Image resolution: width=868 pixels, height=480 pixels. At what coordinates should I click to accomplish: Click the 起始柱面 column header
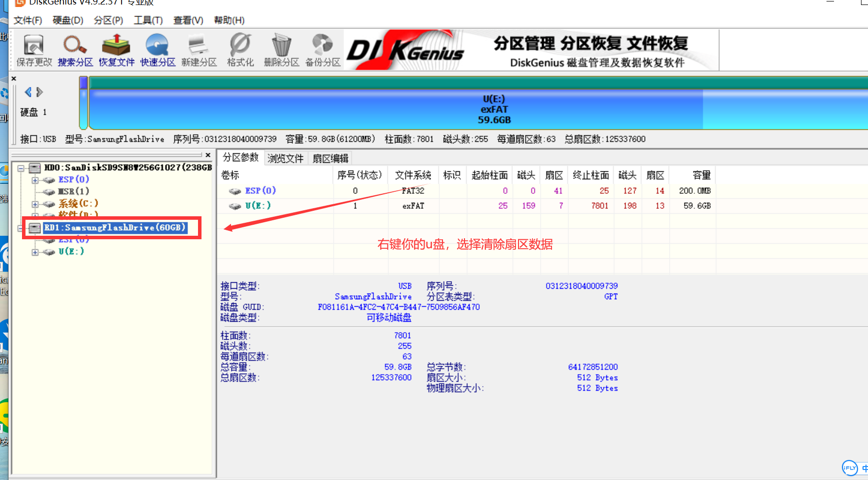[489, 175]
